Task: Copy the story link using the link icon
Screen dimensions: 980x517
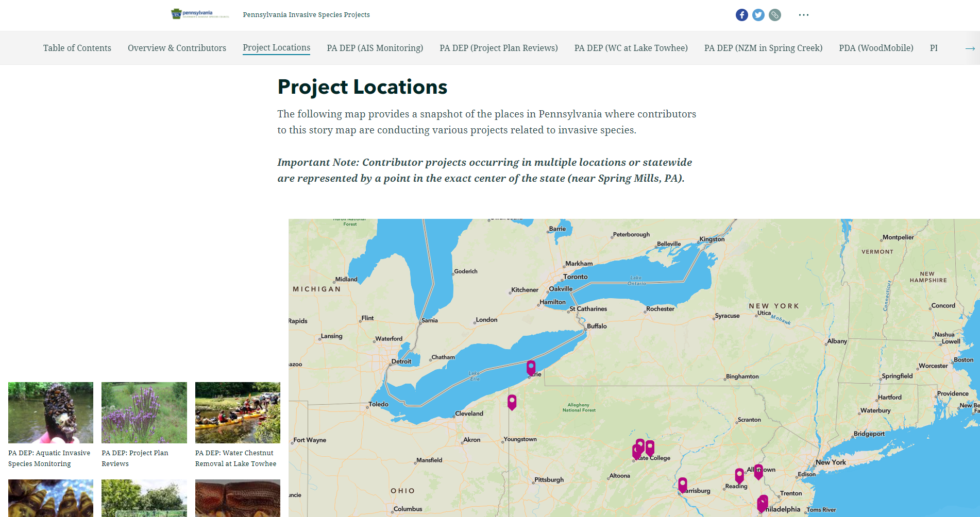Action: pyautogui.click(x=775, y=15)
